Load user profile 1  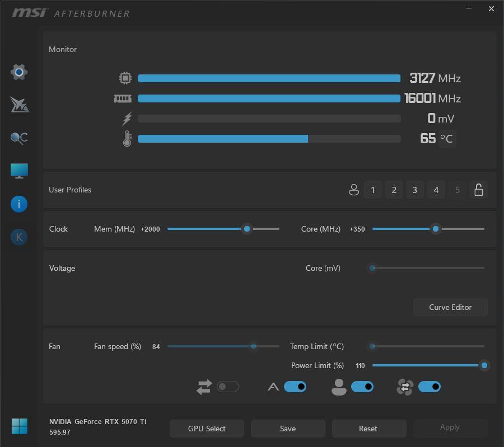click(373, 190)
